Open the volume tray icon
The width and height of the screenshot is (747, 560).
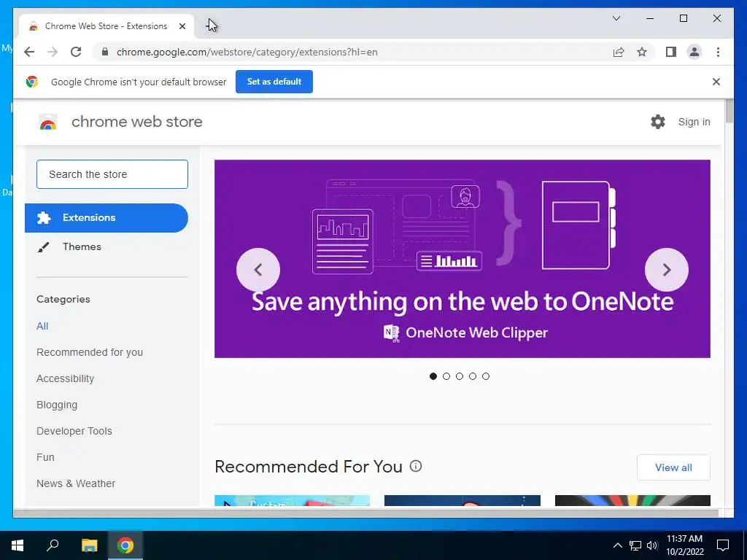(652, 545)
